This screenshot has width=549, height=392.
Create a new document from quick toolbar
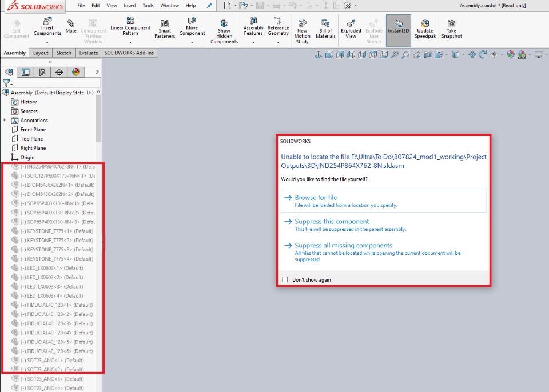pyautogui.click(x=228, y=5)
